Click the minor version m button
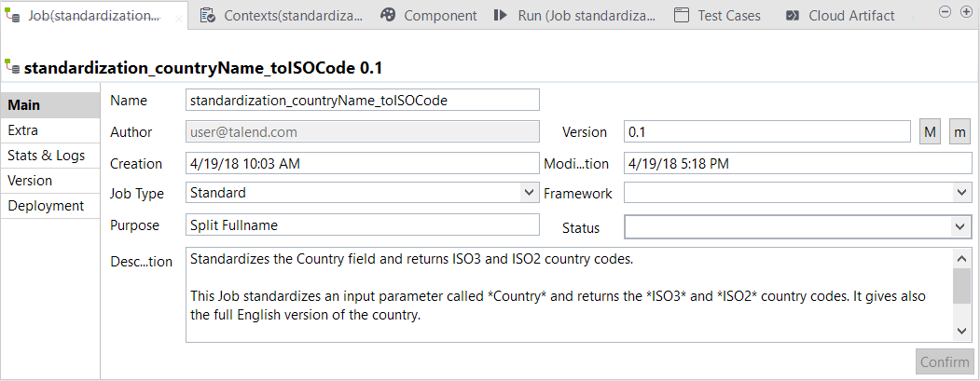Viewport: 980px width, 381px height. 960,132
